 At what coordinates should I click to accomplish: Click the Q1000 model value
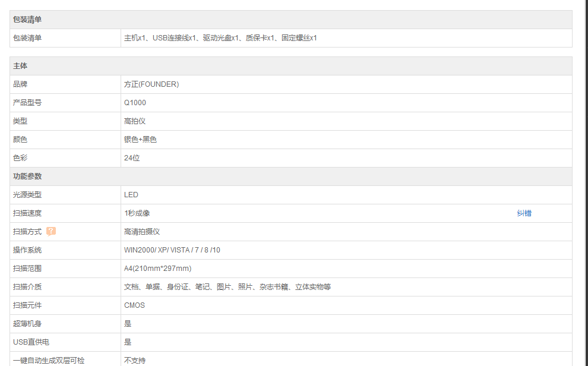pos(135,102)
